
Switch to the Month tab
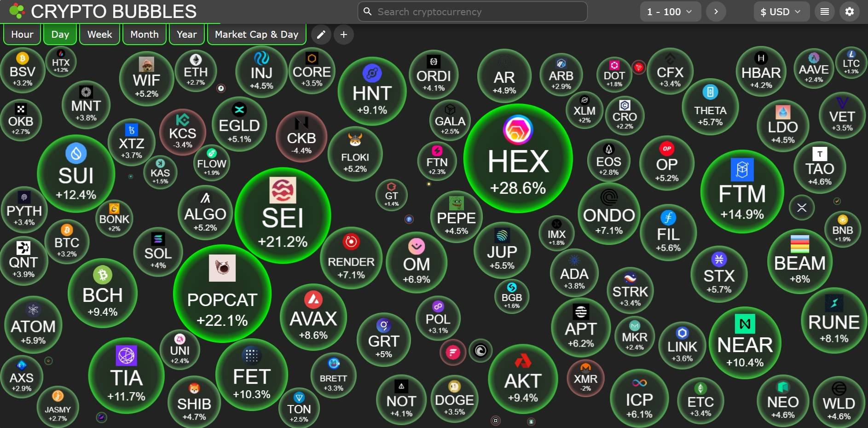tap(145, 35)
